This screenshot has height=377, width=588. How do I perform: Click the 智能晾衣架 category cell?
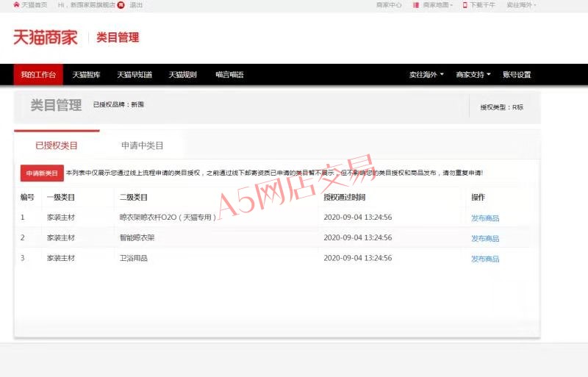pyautogui.click(x=137, y=237)
